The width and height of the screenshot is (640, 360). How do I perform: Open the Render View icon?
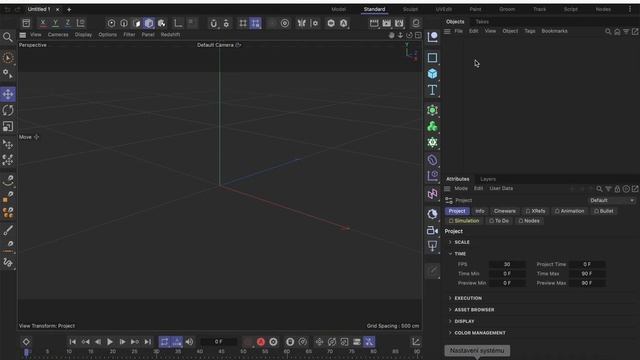click(374, 23)
